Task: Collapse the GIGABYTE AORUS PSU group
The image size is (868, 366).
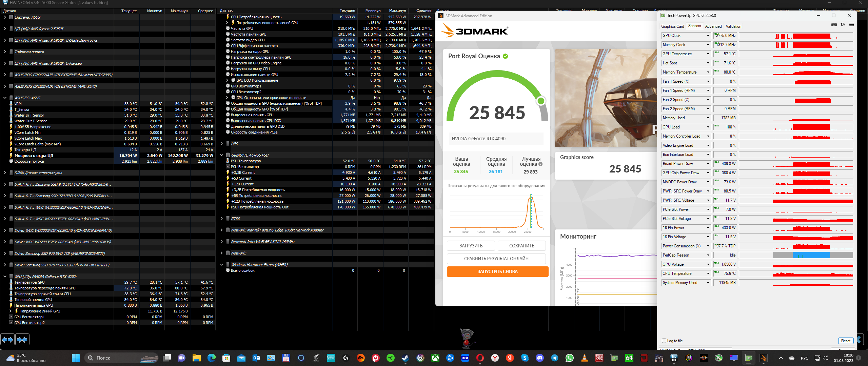Action: click(x=221, y=155)
